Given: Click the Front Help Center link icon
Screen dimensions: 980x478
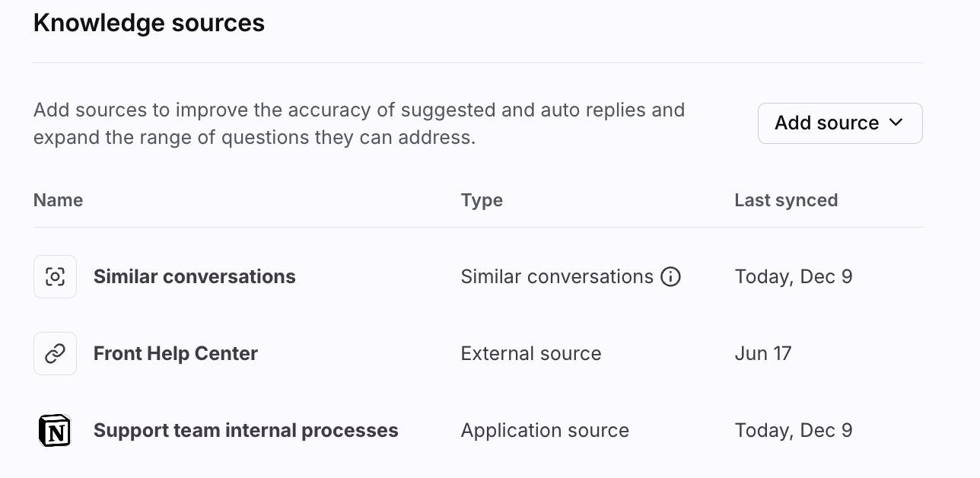Looking at the screenshot, I should [x=55, y=353].
